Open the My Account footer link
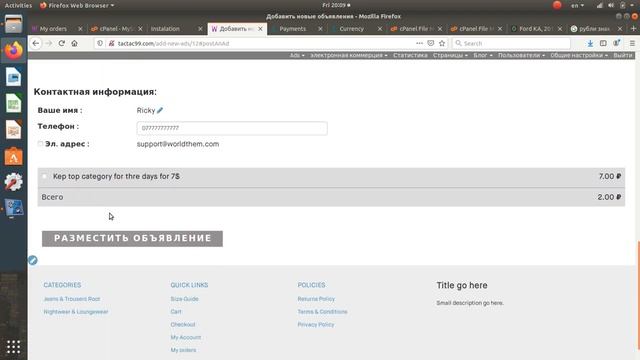The width and height of the screenshot is (640, 360). tap(186, 338)
